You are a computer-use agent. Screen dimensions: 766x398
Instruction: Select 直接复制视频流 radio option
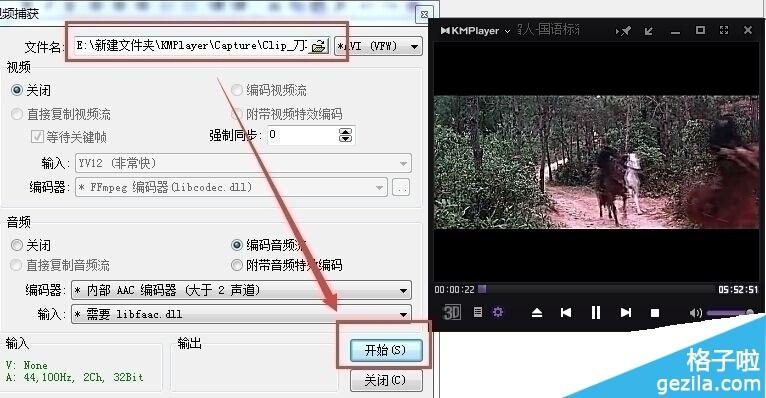pyautogui.click(x=17, y=114)
